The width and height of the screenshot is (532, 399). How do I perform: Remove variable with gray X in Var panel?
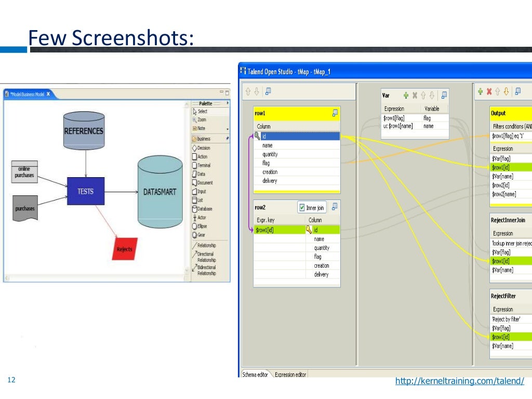[415, 96]
